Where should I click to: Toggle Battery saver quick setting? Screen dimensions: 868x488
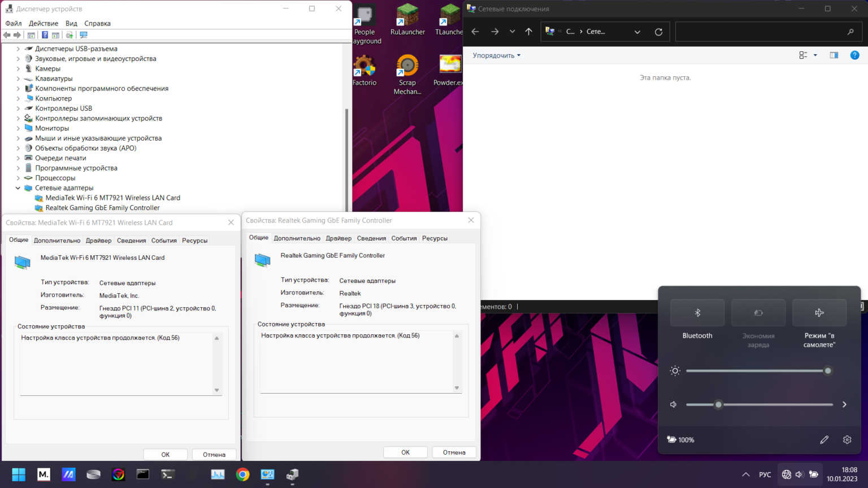[758, 312]
